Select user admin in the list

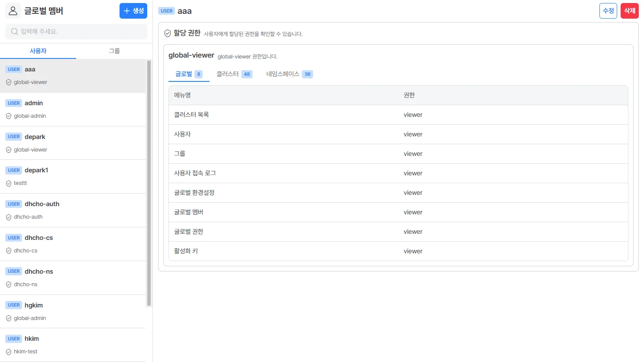pos(73,110)
